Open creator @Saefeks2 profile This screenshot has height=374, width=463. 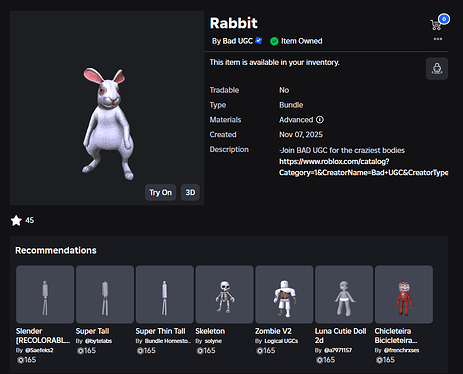pos(39,350)
